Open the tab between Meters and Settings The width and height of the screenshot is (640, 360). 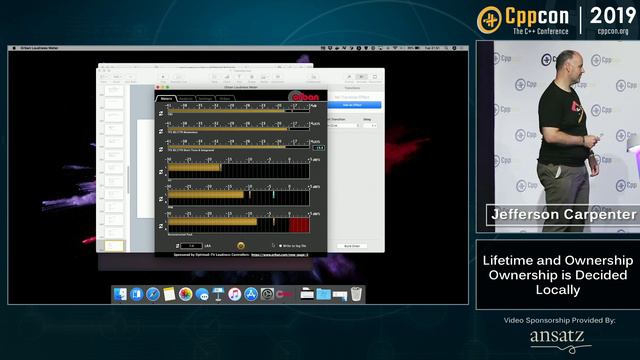pos(186,98)
